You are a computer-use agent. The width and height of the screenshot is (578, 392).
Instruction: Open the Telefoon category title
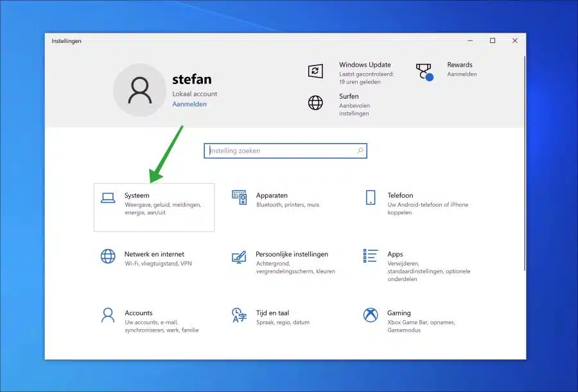[400, 195]
